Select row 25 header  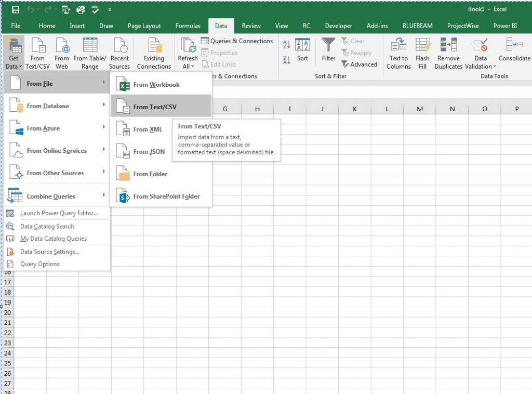[x=7, y=363]
